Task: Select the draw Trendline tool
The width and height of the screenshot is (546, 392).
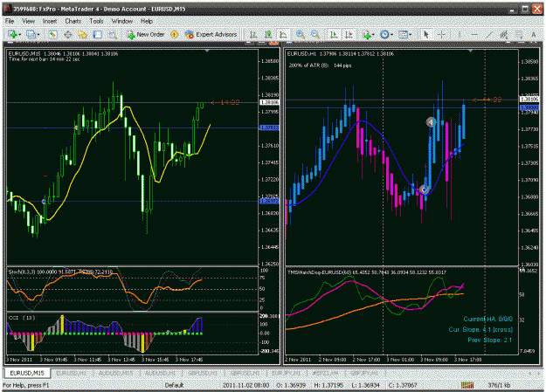Action: (x=489, y=34)
